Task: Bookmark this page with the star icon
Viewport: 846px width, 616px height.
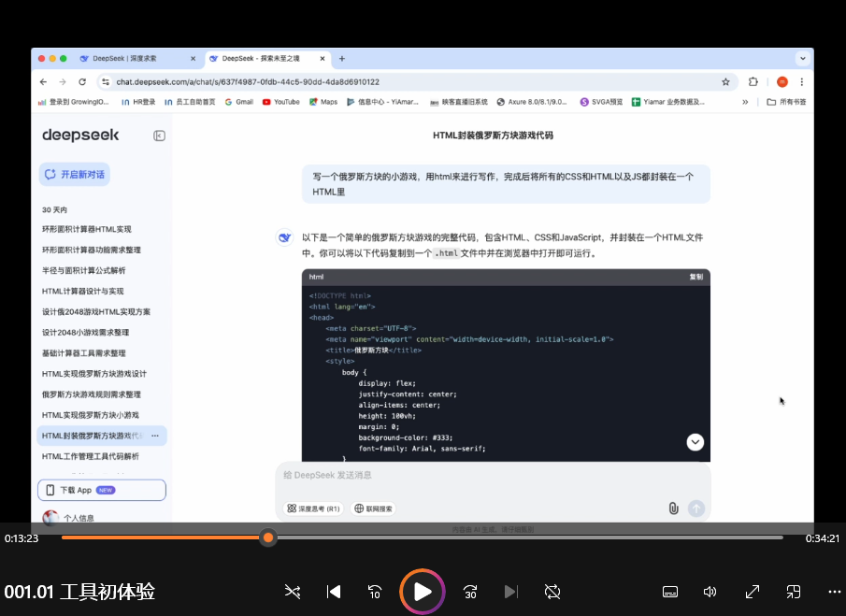Action: (725, 82)
